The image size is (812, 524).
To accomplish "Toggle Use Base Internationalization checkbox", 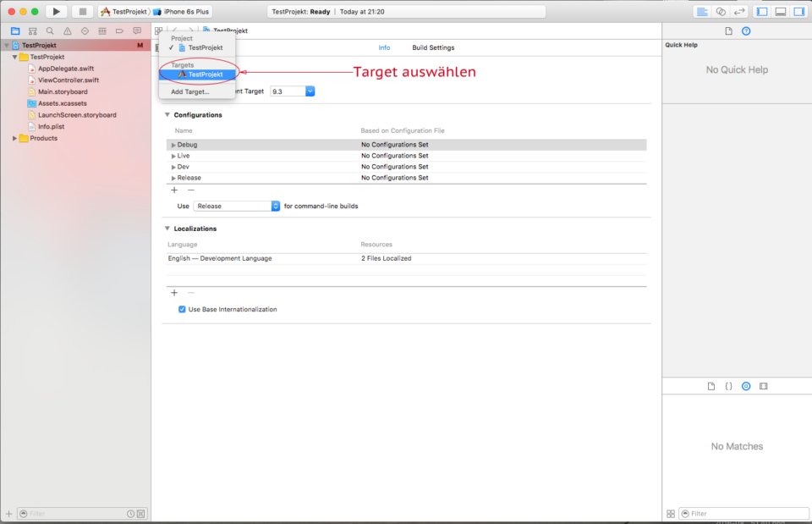I will pos(182,310).
